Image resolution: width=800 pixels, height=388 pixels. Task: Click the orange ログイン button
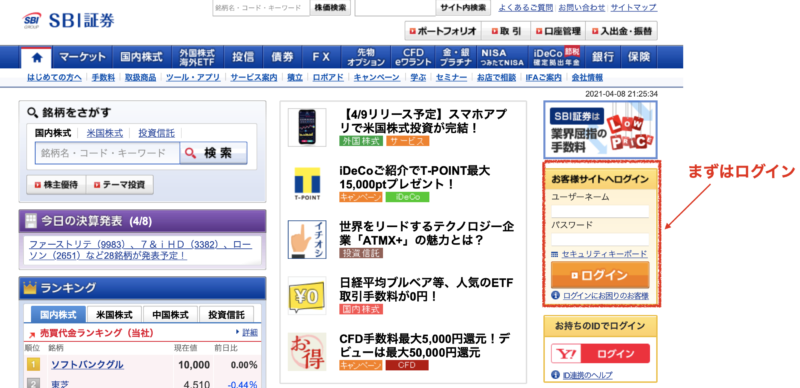coord(600,275)
